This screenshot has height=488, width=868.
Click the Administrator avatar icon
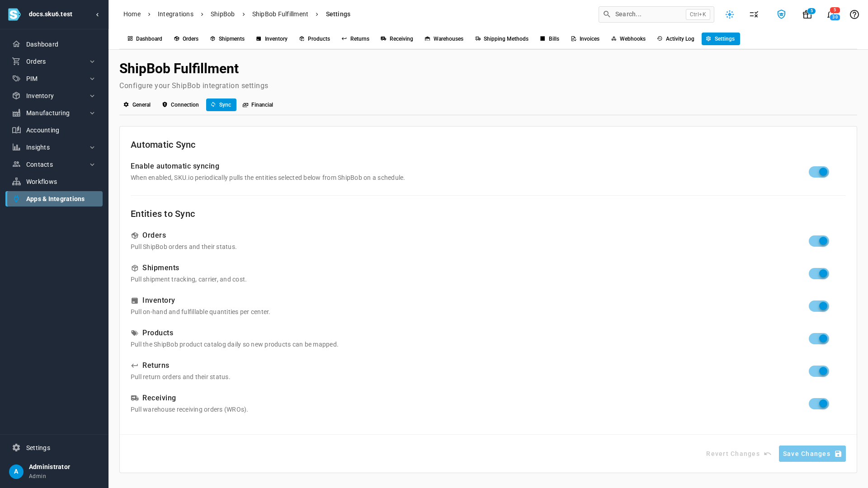tap(16, 472)
